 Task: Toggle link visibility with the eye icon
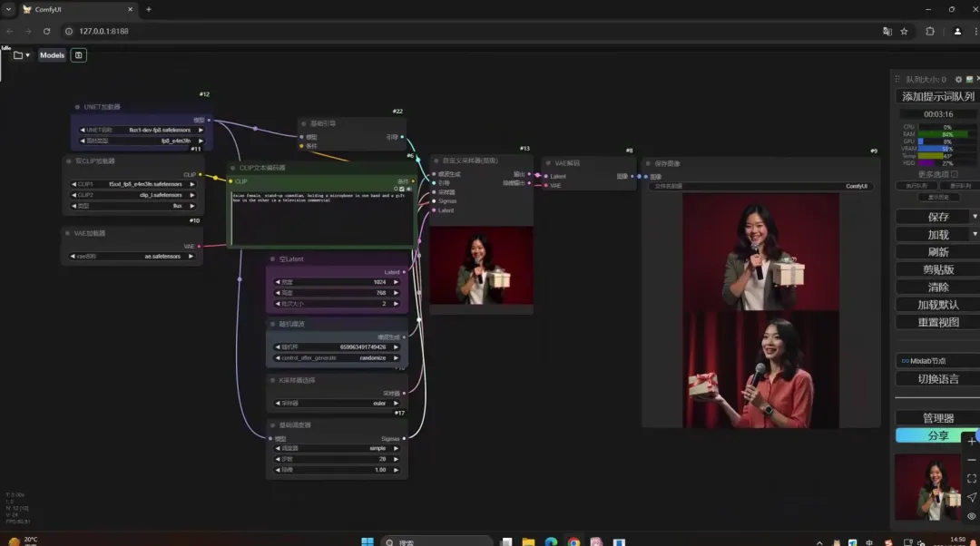pos(971,516)
